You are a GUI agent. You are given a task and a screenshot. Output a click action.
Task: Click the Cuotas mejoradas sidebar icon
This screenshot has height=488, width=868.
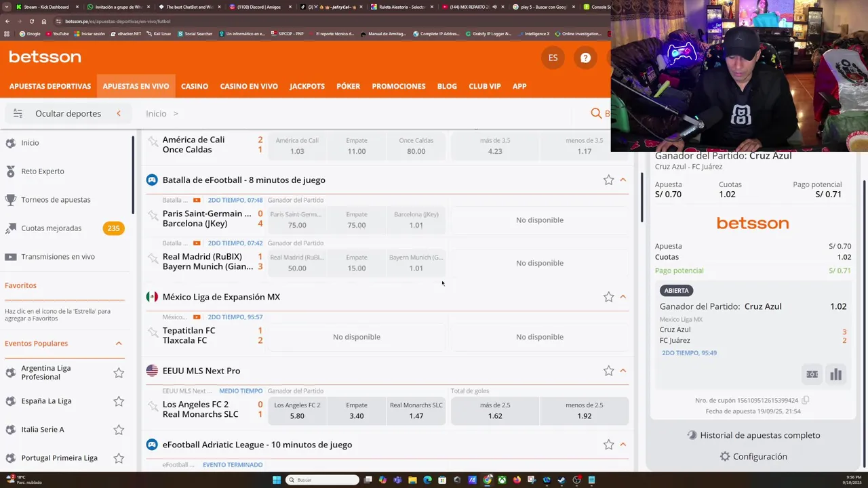click(x=10, y=228)
